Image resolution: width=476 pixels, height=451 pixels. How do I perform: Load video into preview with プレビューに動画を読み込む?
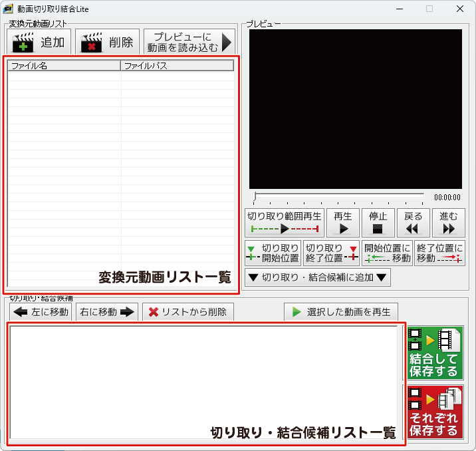coord(189,43)
